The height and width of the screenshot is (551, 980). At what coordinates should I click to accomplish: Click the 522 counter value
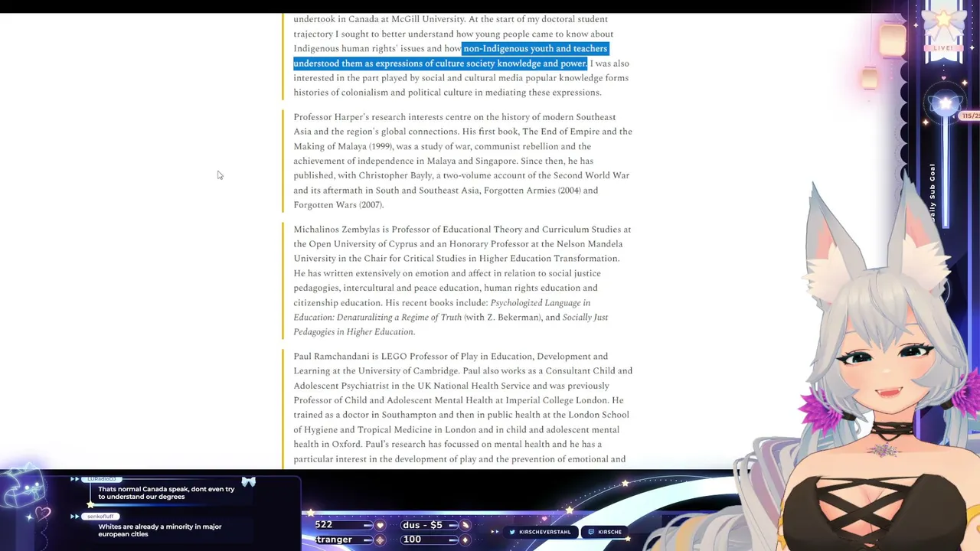pyautogui.click(x=323, y=525)
